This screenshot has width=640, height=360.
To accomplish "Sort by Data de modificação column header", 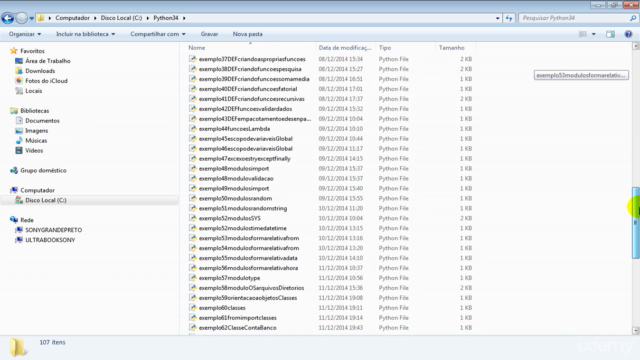I will click(x=345, y=48).
